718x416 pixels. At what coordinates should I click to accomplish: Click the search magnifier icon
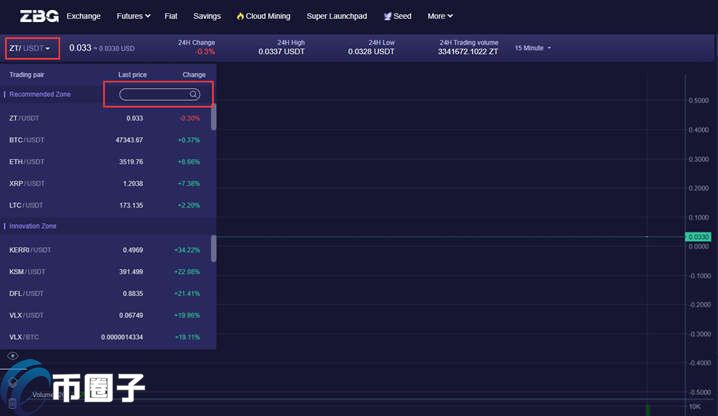coord(193,94)
